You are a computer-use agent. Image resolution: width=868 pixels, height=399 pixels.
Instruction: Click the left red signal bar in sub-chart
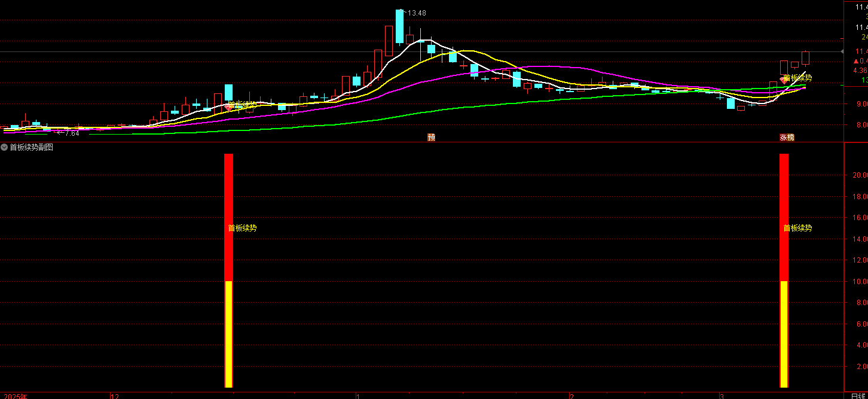click(228, 217)
